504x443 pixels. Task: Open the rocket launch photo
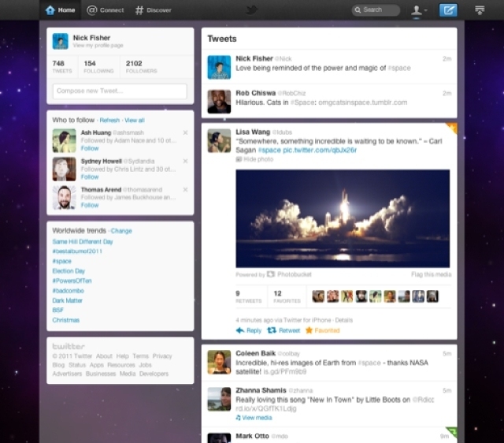[343, 218]
